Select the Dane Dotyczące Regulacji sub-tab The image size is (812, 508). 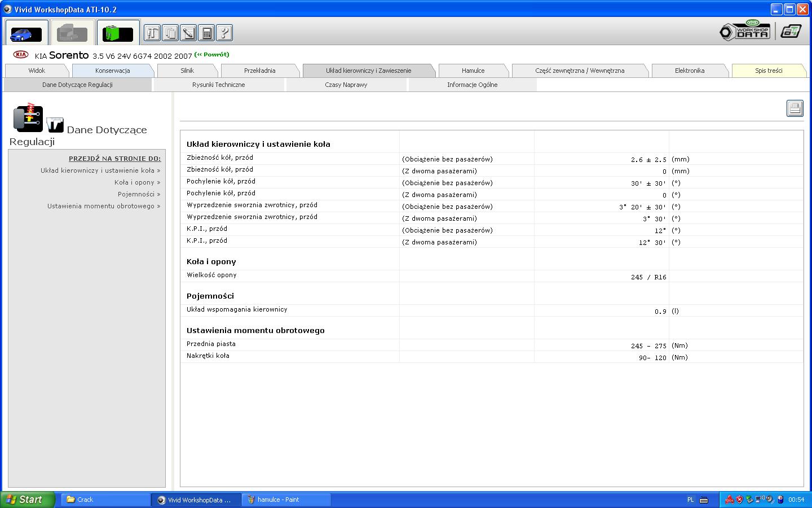pyautogui.click(x=77, y=85)
